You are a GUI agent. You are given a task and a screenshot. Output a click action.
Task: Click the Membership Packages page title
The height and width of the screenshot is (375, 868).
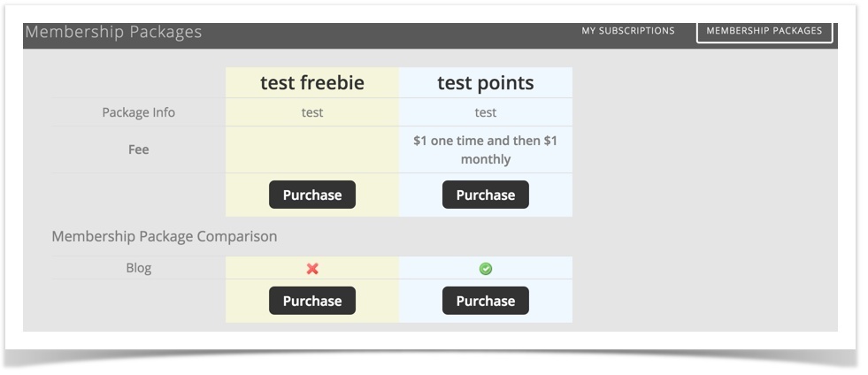coord(113,32)
